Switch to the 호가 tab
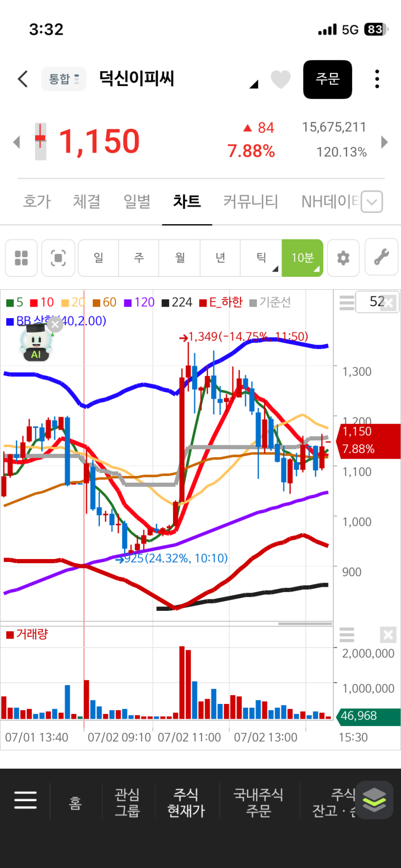 click(x=37, y=202)
